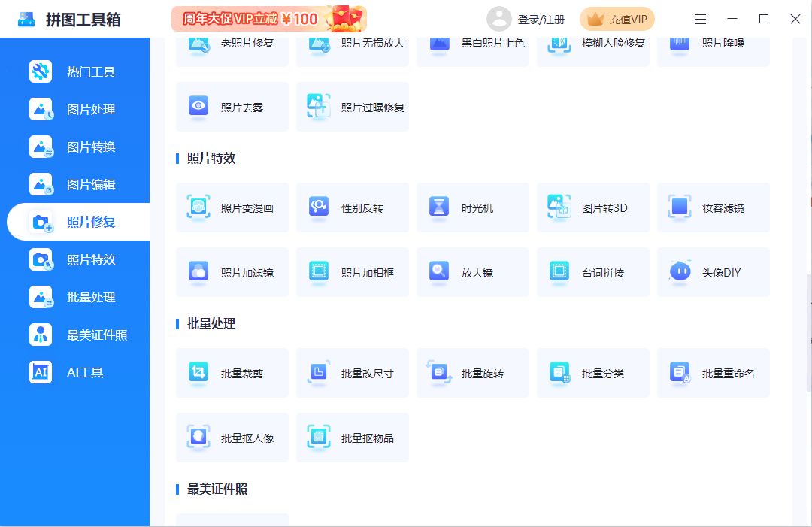Click the 拼图工具箱 app logo
The height and width of the screenshot is (527, 812).
26,19
